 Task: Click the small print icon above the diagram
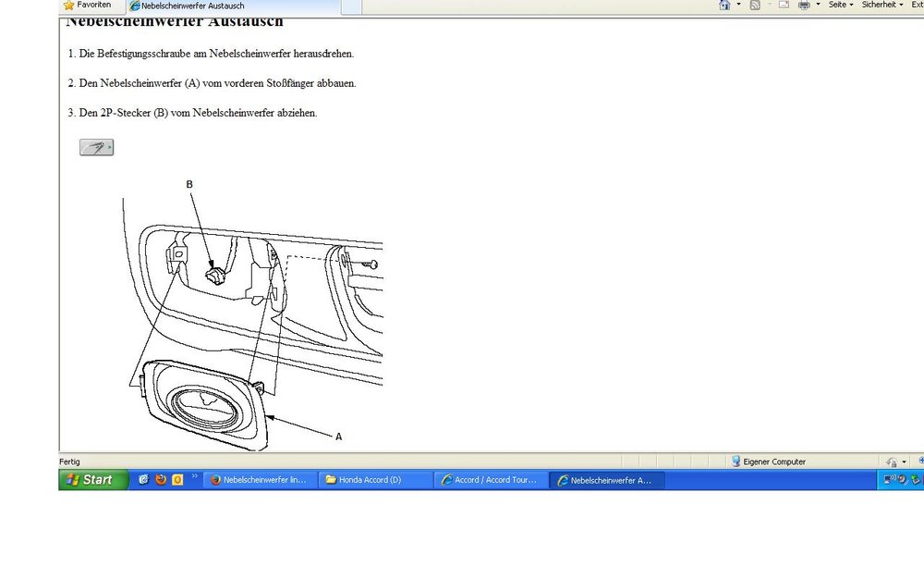(x=95, y=147)
